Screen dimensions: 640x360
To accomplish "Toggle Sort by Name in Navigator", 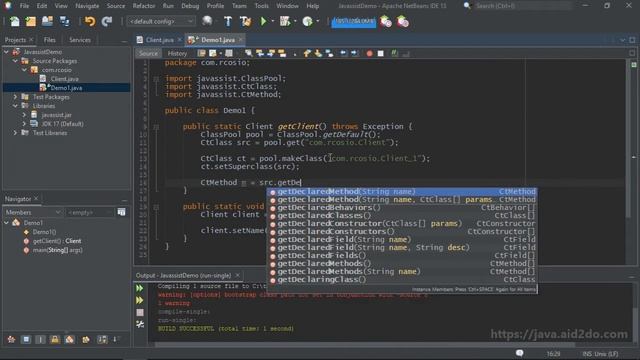I will pos(102,340).
